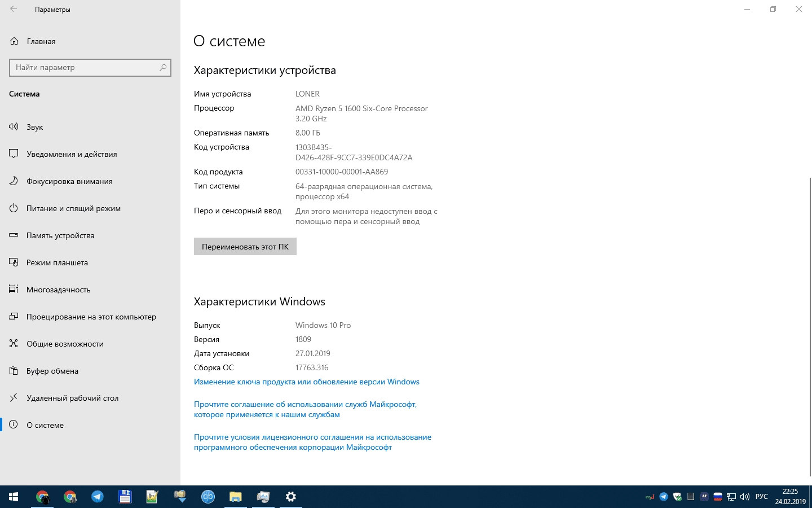
Task: Open qBittorrent from the taskbar
Action: [208, 497]
